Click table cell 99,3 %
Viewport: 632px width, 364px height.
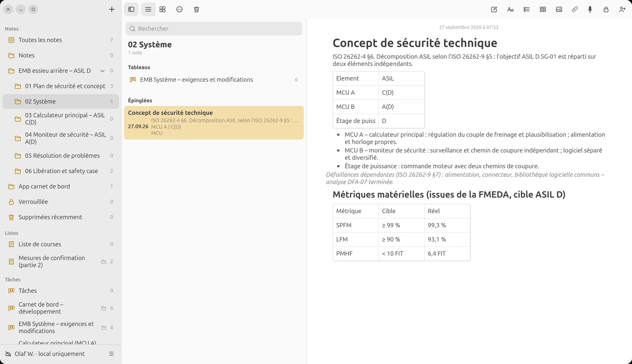(x=447, y=225)
